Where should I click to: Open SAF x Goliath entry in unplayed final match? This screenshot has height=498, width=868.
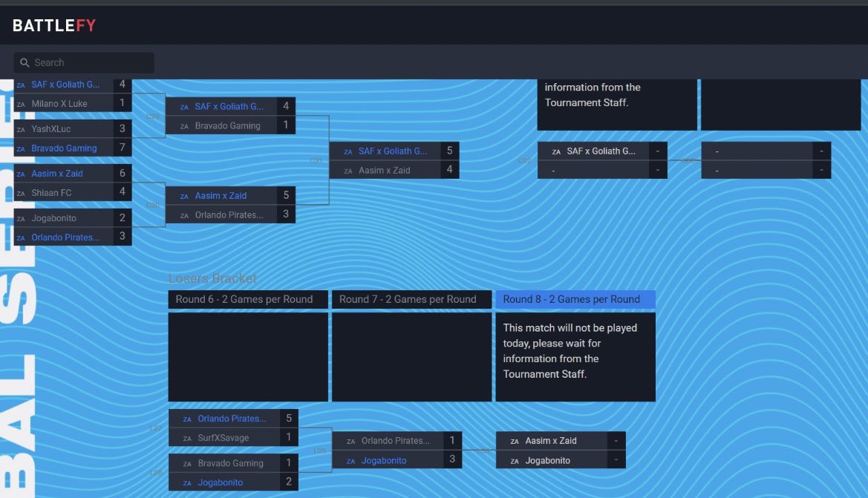[602, 151]
